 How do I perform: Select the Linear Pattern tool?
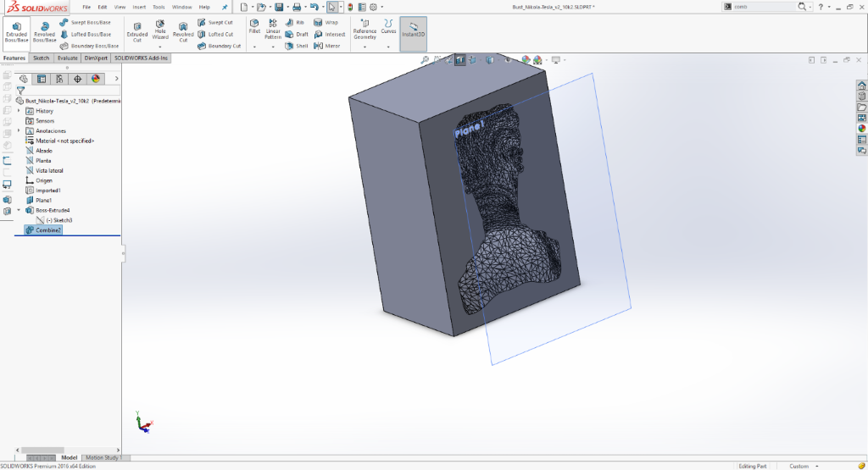tap(273, 30)
